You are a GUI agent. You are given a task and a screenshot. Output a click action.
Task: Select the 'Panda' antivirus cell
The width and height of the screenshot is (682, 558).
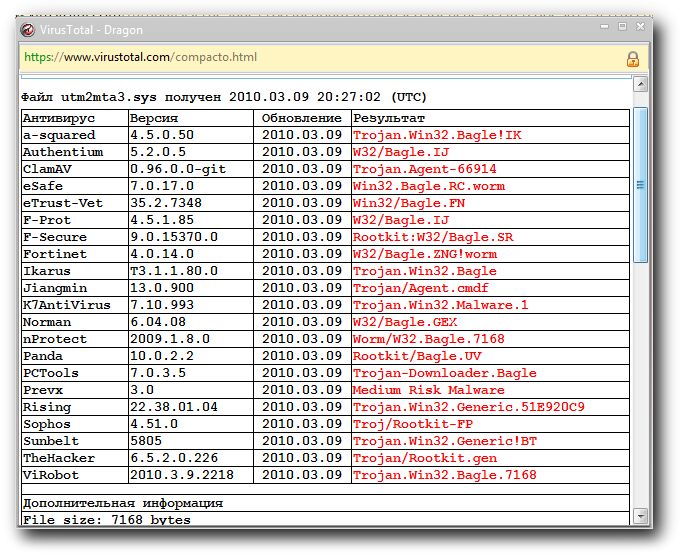point(75,356)
